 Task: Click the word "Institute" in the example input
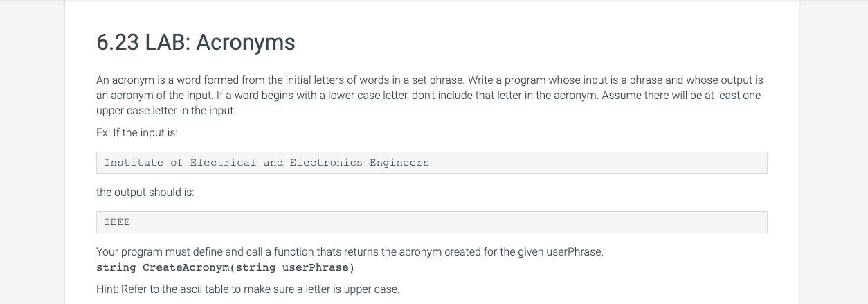134,163
